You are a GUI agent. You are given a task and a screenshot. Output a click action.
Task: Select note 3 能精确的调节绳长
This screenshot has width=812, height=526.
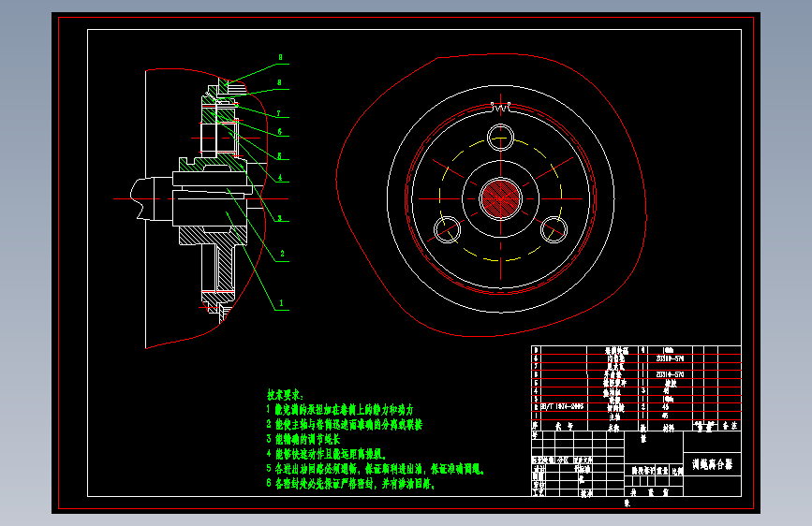tap(303, 440)
